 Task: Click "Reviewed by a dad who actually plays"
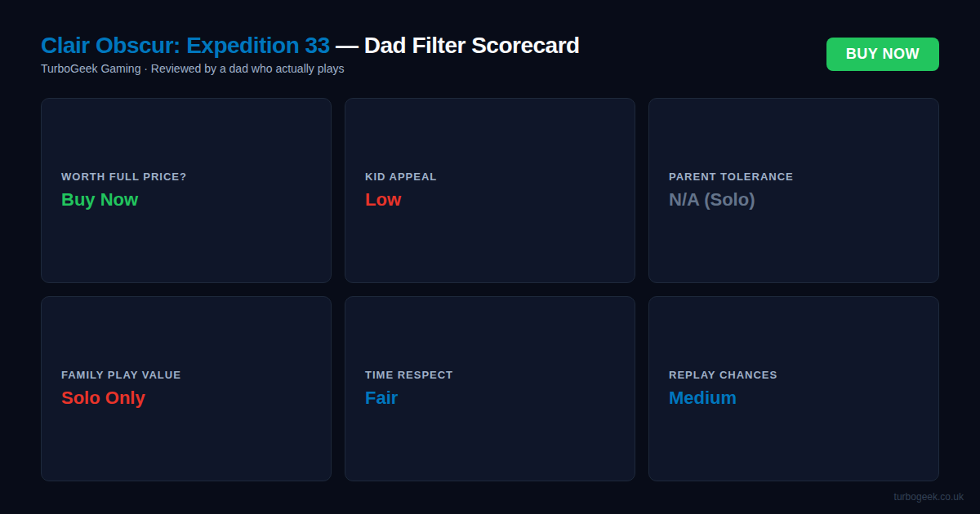coord(247,69)
